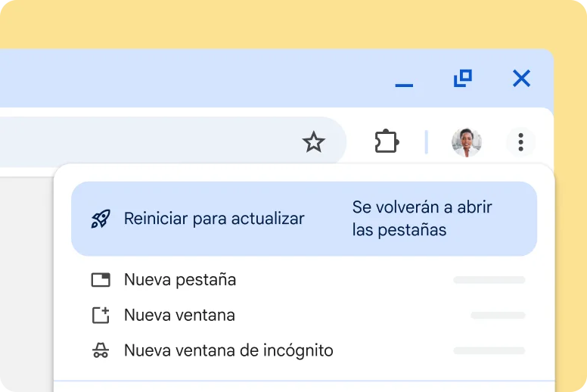The image size is (587, 392).
Task: Click inside the address bar
Action: [x=151, y=142]
